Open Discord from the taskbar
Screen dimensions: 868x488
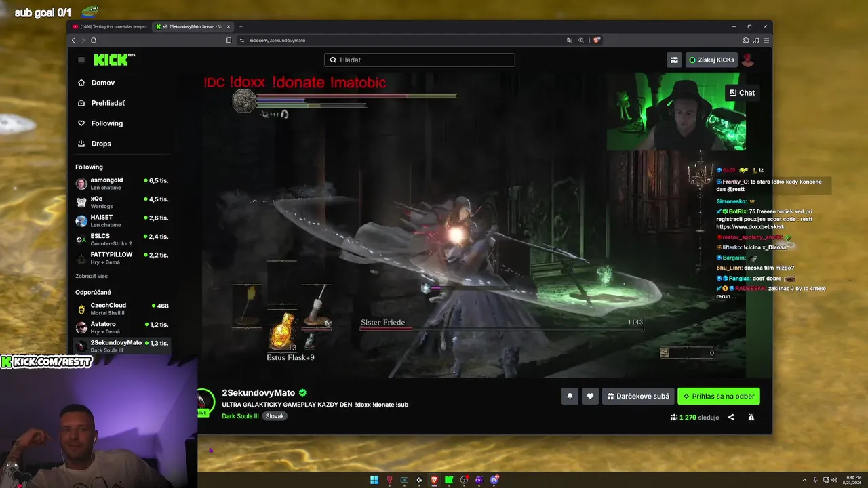coord(494,480)
